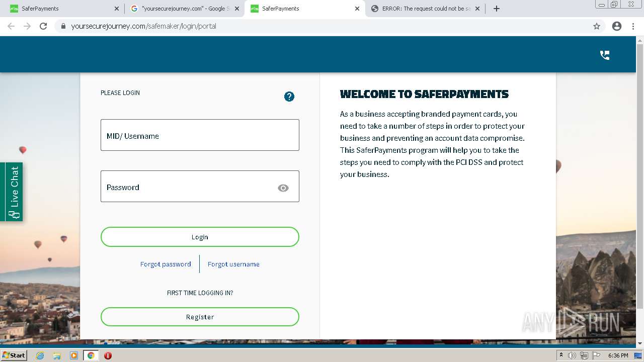This screenshot has height=362, width=644.
Task: Launch Internet Explorer from taskbar
Action: (40, 355)
